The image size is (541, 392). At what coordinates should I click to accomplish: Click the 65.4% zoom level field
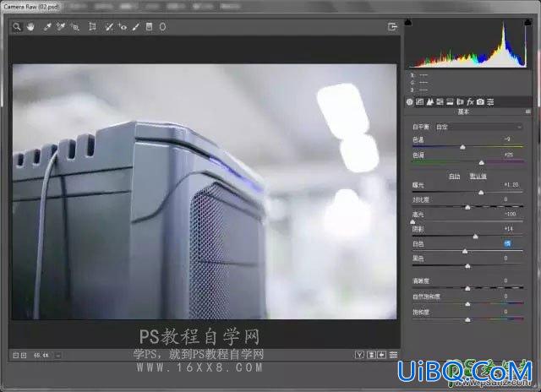(41, 355)
